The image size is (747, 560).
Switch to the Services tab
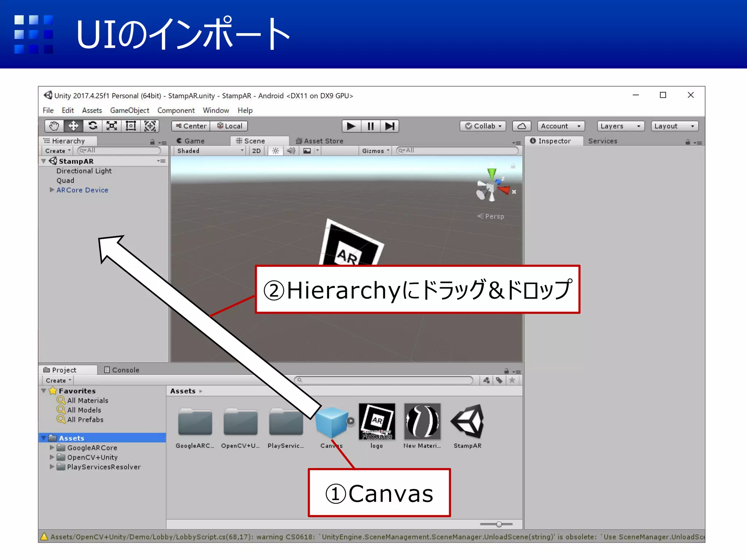coord(603,141)
